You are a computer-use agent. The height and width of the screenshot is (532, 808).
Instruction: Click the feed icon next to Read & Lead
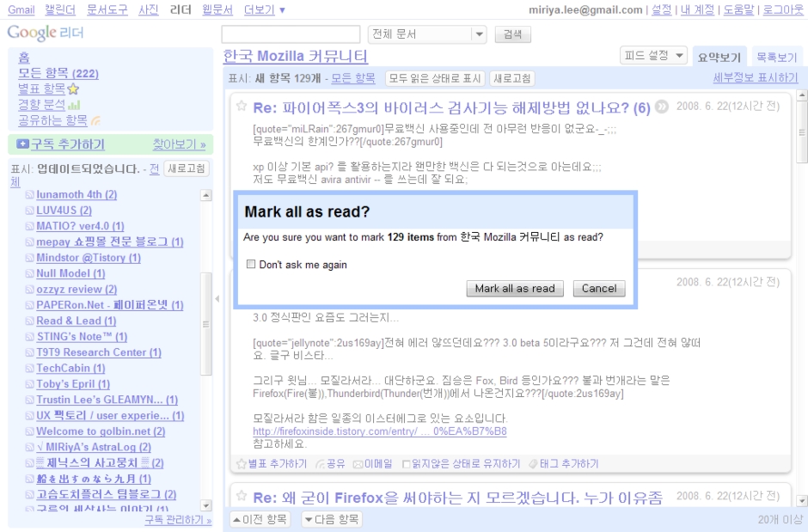[30, 321]
